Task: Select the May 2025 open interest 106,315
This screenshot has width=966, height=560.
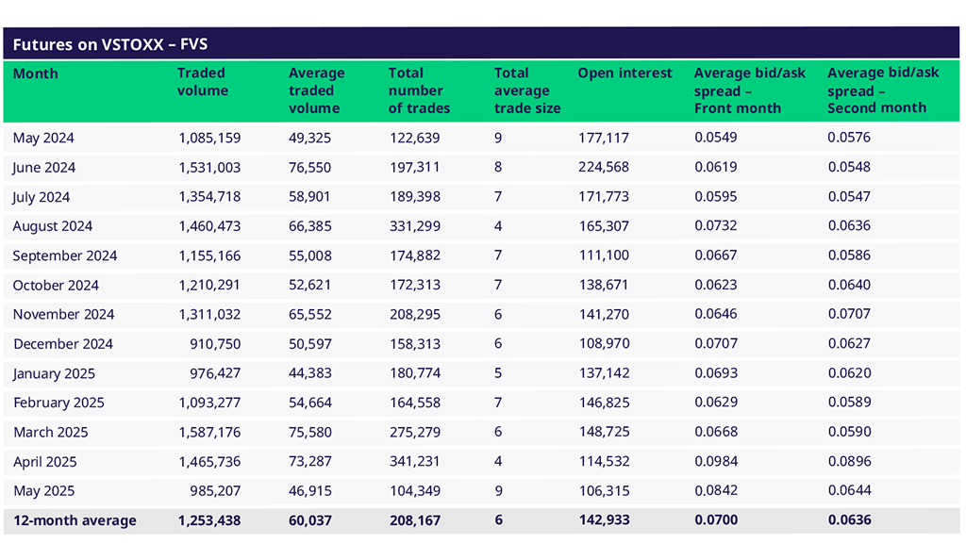Action: (x=604, y=491)
